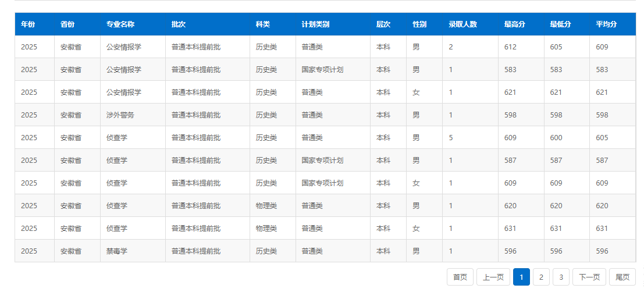The width and height of the screenshot is (644, 292).
Task: Go to the first page via 首页
Action: [x=460, y=277]
